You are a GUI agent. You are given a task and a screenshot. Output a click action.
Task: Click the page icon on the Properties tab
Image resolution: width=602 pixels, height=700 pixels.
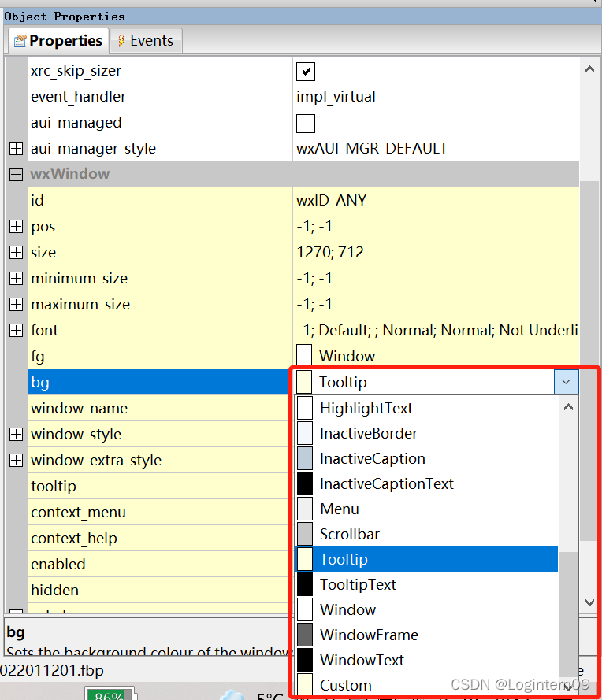tap(20, 40)
